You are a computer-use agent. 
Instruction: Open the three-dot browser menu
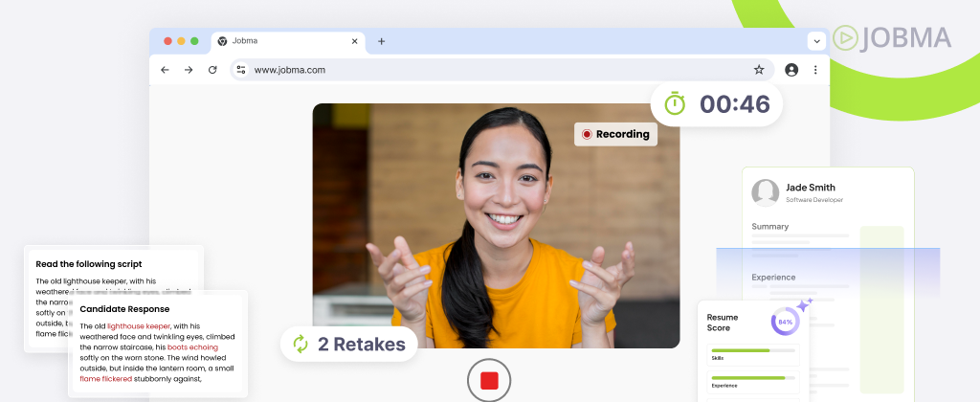815,70
